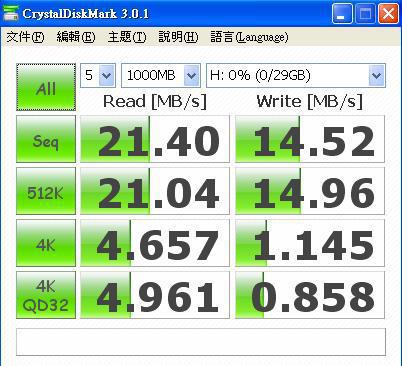
Task: Open the 語言(Language) menu
Action: pyautogui.click(x=249, y=37)
